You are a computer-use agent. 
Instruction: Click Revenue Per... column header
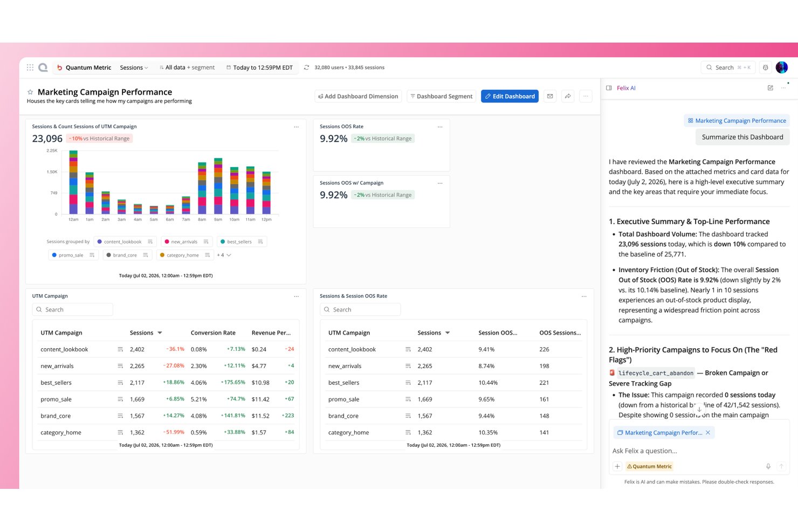point(271,333)
